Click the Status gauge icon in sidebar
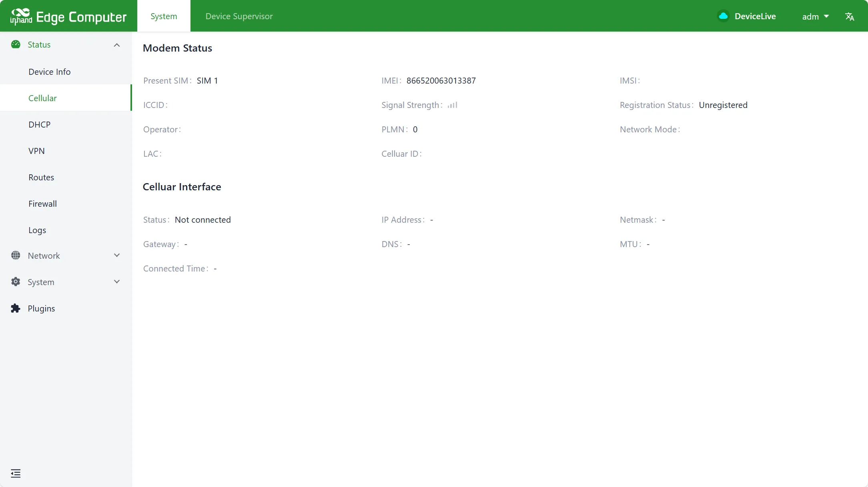This screenshot has height=487, width=868. 16,44
